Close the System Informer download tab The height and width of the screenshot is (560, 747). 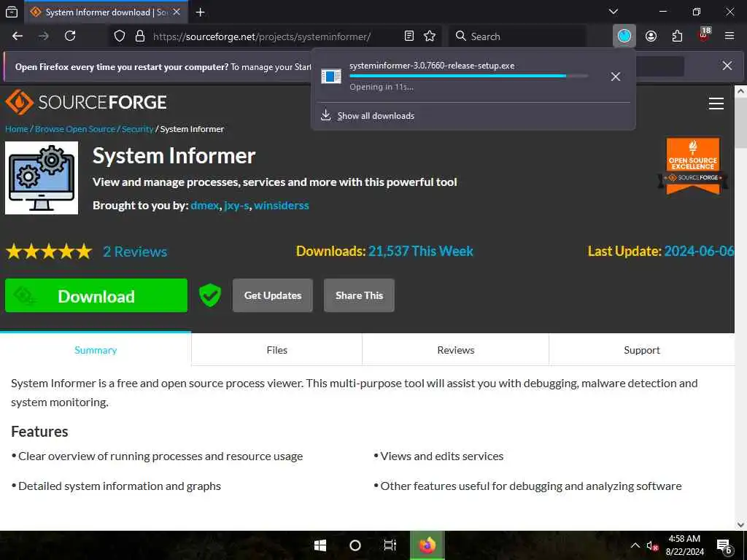pyautogui.click(x=177, y=12)
